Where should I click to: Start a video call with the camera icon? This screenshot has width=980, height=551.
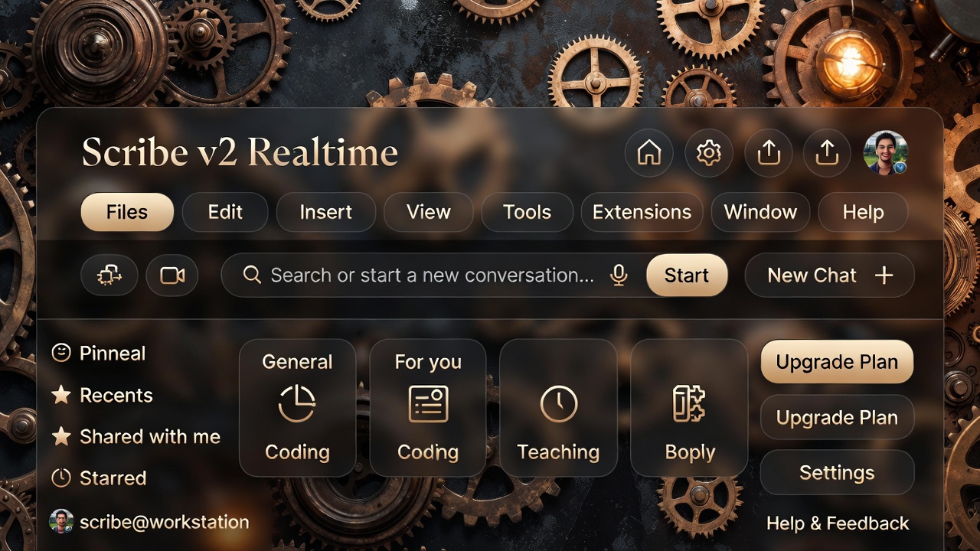tap(172, 275)
